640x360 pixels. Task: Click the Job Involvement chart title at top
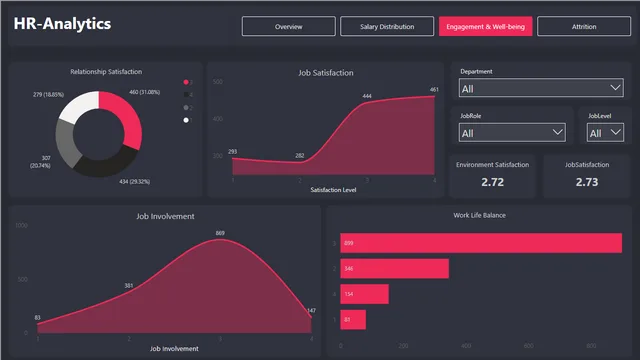click(x=165, y=216)
